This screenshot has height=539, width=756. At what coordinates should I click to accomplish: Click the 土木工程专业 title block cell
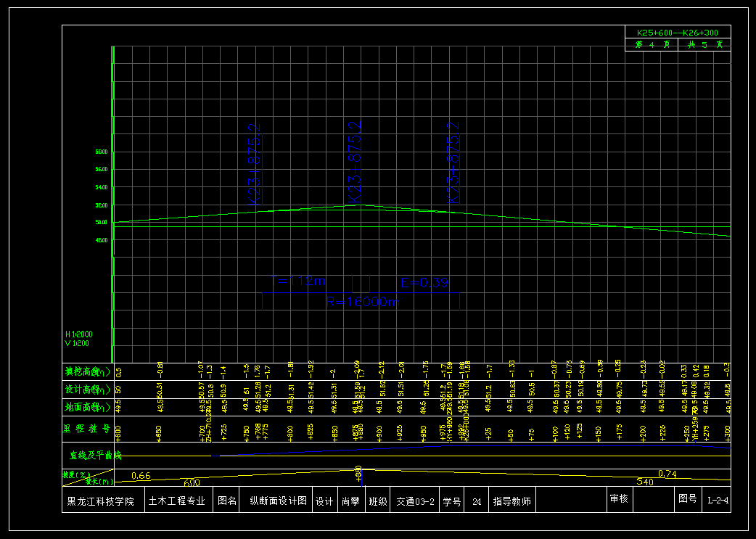[x=176, y=501]
